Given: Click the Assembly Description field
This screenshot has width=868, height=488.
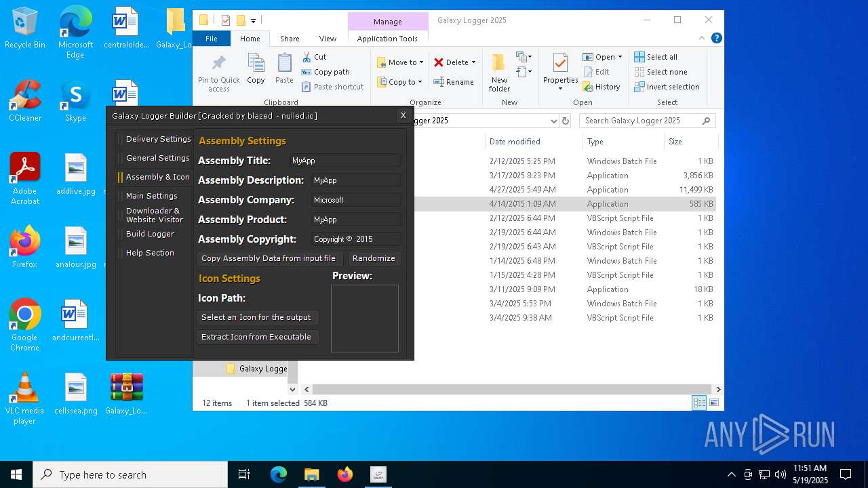Looking at the screenshot, I should (x=355, y=180).
